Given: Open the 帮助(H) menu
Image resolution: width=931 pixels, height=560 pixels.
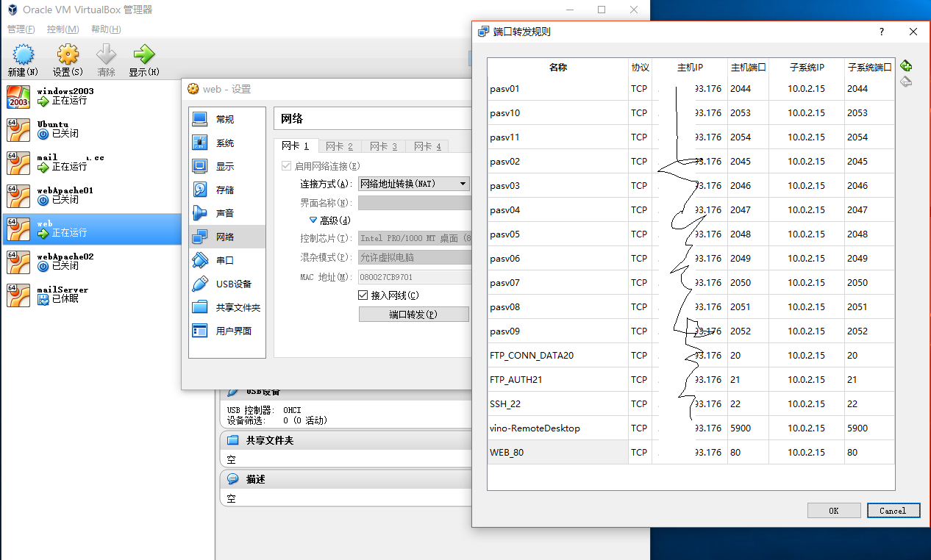Looking at the screenshot, I should (106, 29).
